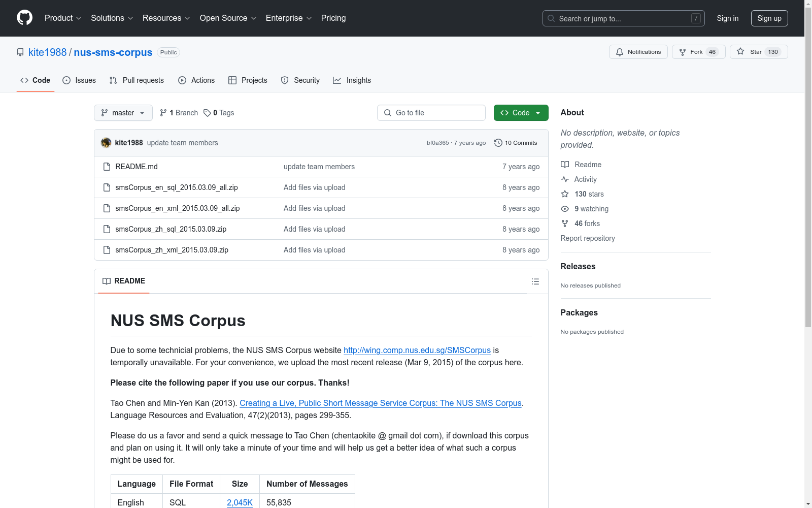Click the slash shortcut key icon

click(696, 18)
